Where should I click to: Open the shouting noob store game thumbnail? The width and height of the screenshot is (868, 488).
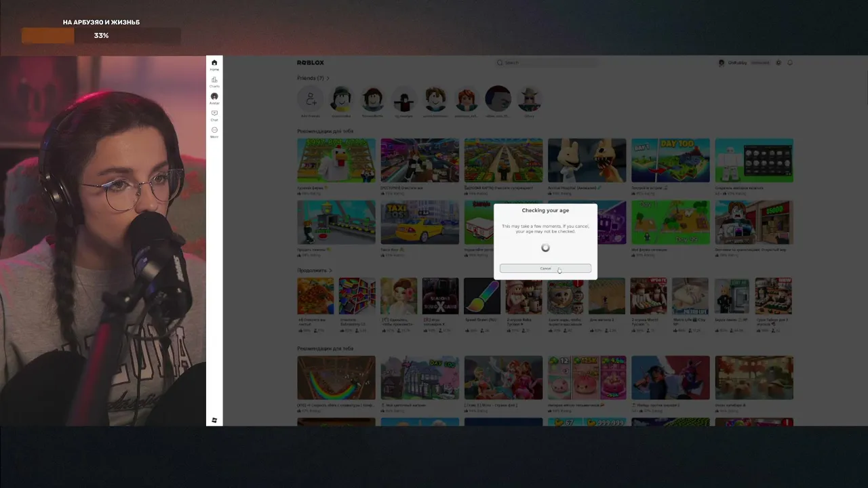(x=754, y=222)
